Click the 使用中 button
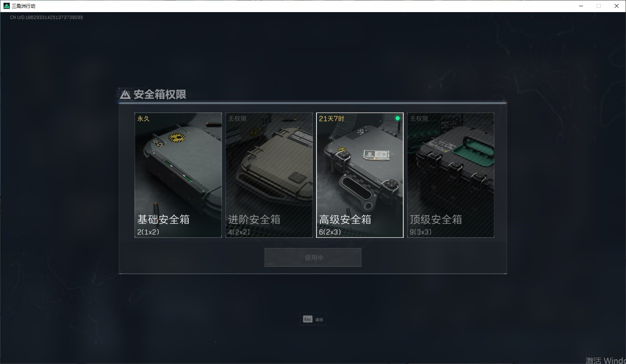 click(313, 257)
